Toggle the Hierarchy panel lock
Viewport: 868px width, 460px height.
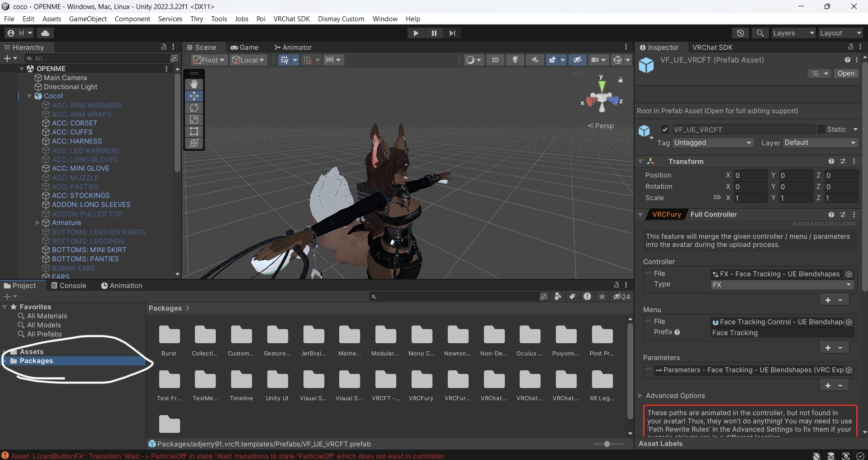(x=164, y=47)
